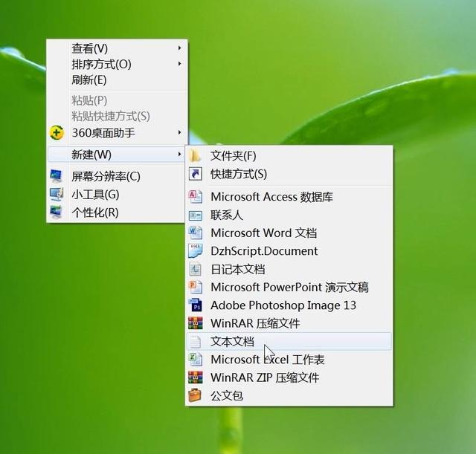Viewport: 476px width, 454px height.
Task: Click the 小工具 gadgets icon
Action: pos(57,195)
